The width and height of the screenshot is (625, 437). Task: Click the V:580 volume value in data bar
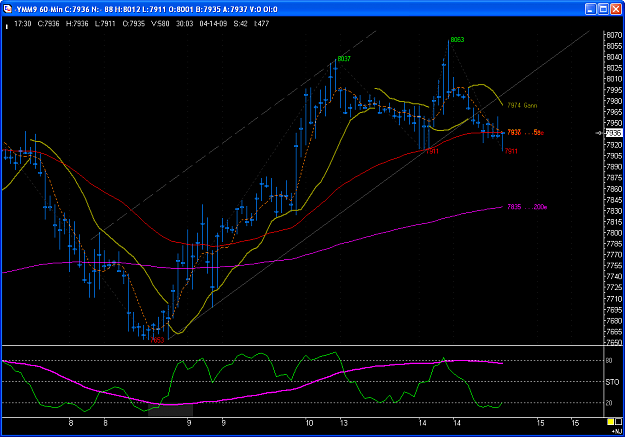click(160, 24)
